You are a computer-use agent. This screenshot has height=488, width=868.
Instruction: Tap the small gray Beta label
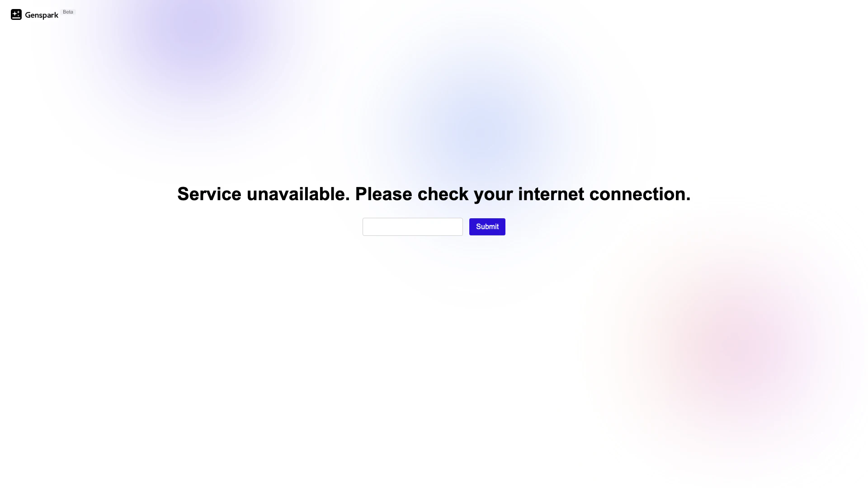[68, 12]
